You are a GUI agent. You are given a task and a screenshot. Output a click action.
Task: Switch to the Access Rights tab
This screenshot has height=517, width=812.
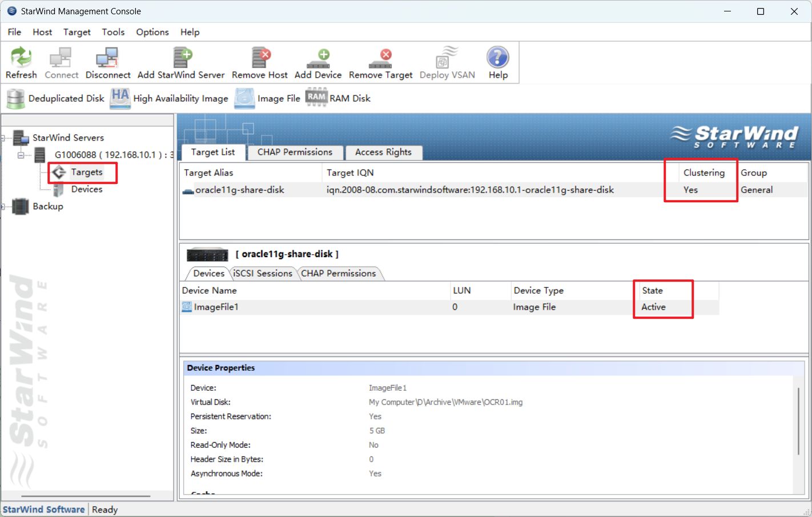(384, 152)
